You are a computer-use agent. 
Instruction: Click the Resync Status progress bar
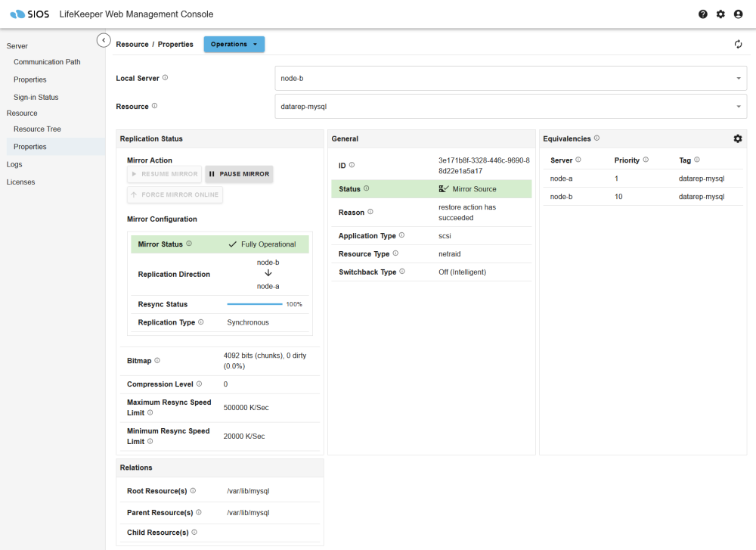pyautogui.click(x=255, y=304)
